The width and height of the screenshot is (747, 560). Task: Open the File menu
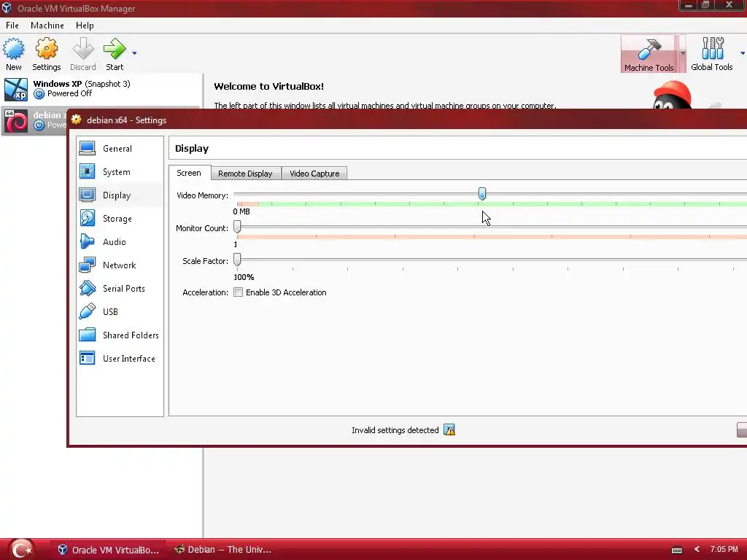12,26
